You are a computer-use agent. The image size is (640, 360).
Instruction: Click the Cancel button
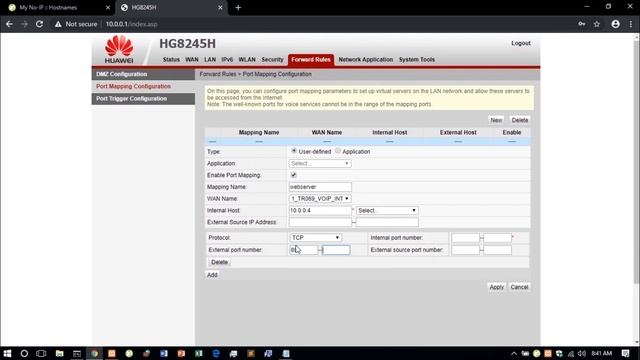[519, 287]
